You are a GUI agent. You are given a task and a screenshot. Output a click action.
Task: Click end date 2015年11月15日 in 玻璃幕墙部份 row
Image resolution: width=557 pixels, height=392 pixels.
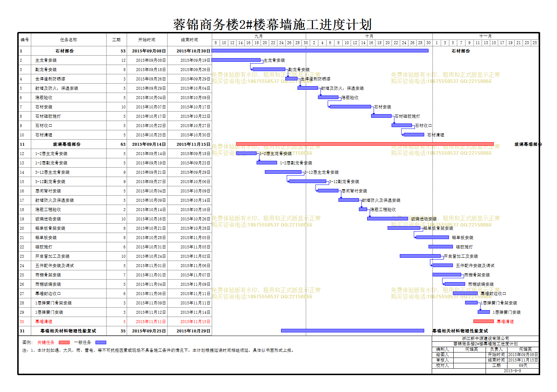point(193,144)
